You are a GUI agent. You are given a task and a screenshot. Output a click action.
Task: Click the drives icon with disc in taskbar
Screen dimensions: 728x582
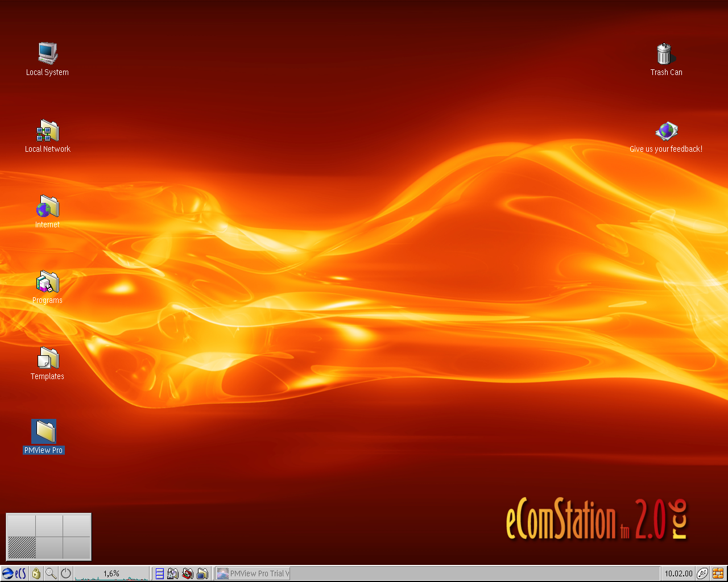(x=173, y=573)
